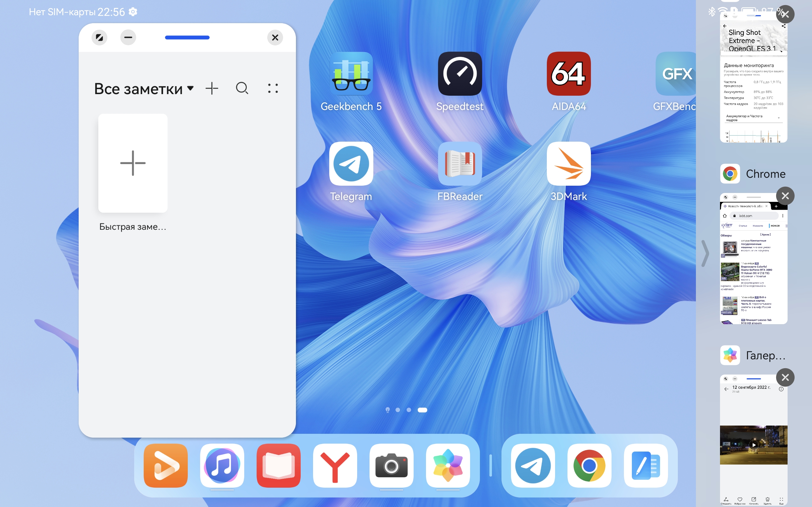Open the AIDA64 app icon
The height and width of the screenshot is (507, 812).
(x=568, y=74)
